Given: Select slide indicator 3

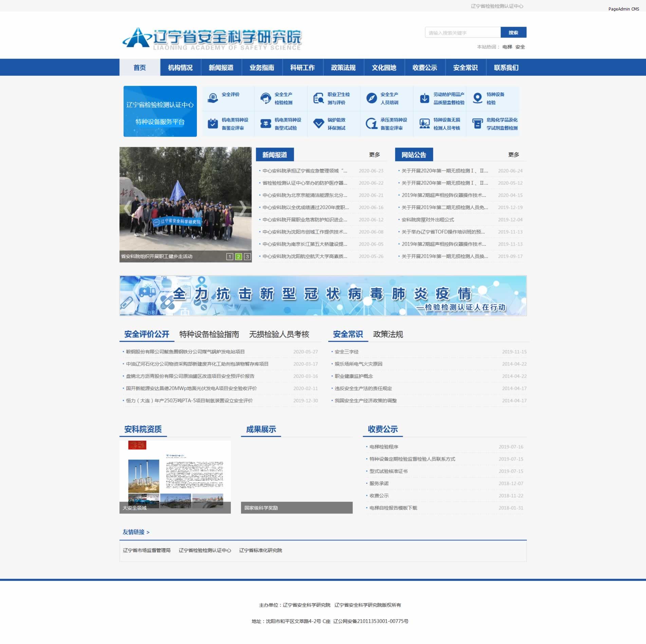Looking at the screenshot, I should click(x=247, y=257).
